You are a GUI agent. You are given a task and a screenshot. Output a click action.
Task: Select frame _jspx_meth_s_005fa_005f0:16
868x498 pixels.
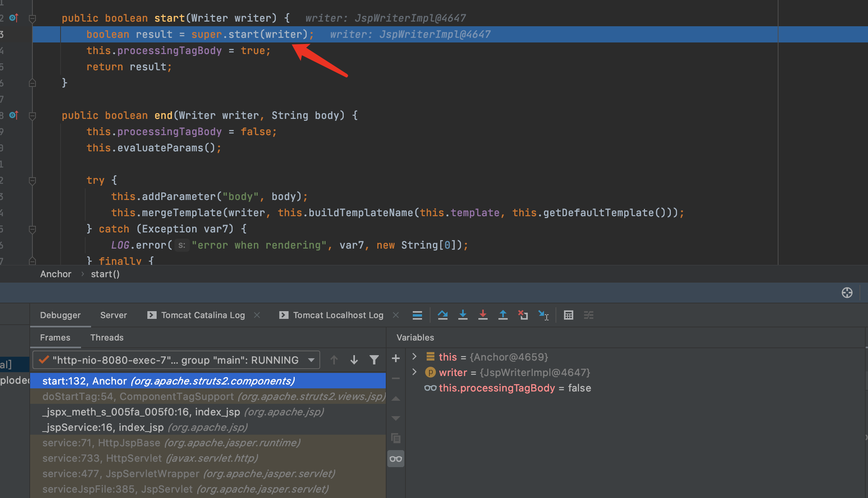(x=208, y=412)
